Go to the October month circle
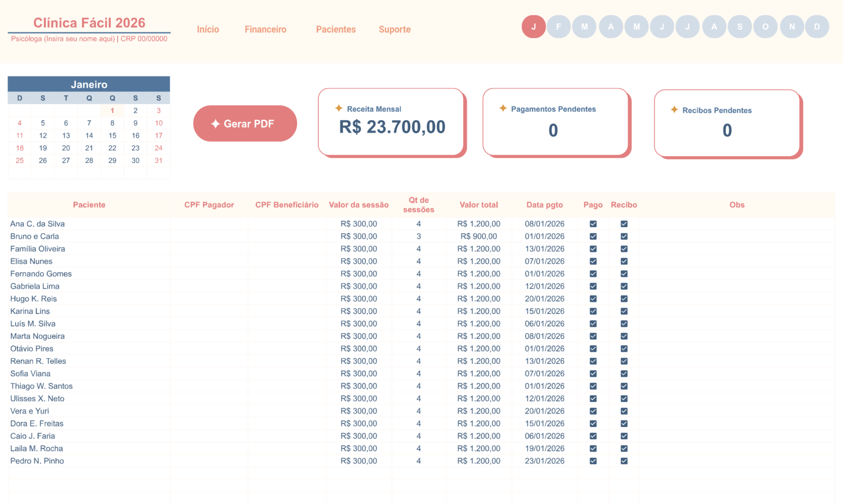 coord(765,26)
